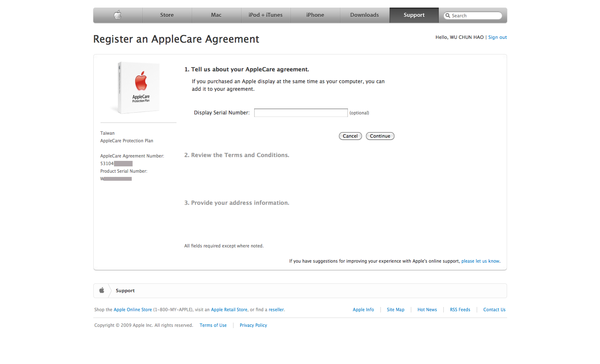This screenshot has height=364, width=600.
Task: Click the search magnifier icon
Action: click(447, 16)
